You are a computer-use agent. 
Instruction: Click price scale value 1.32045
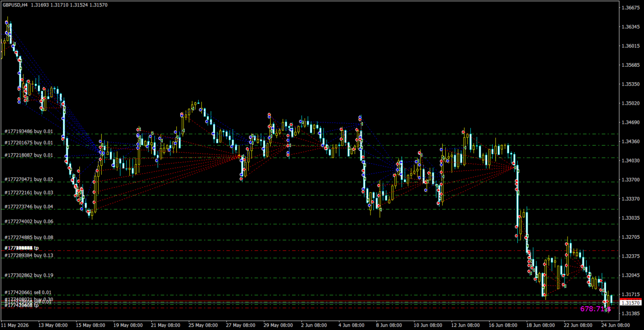pos(631,275)
